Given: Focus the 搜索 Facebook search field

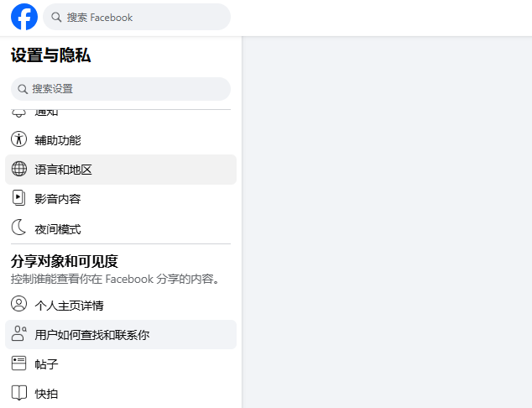Looking at the screenshot, I should (x=137, y=17).
